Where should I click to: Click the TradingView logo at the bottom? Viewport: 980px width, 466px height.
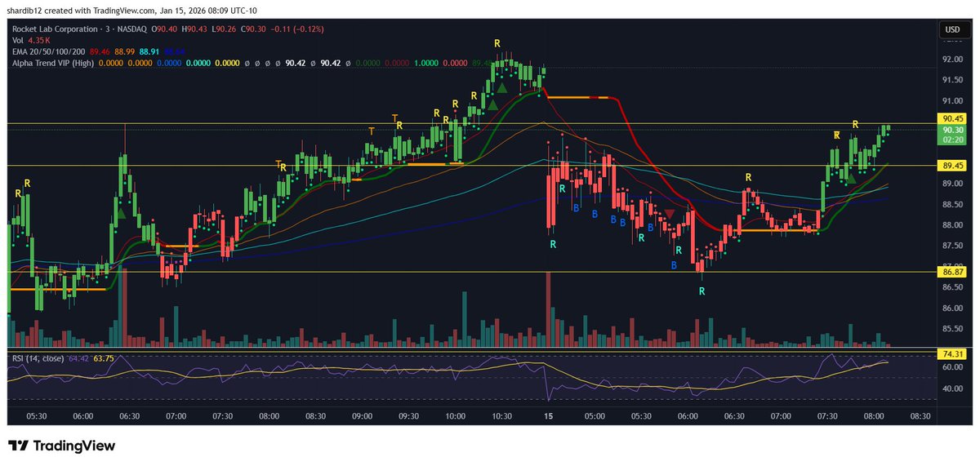pyautogui.click(x=62, y=446)
